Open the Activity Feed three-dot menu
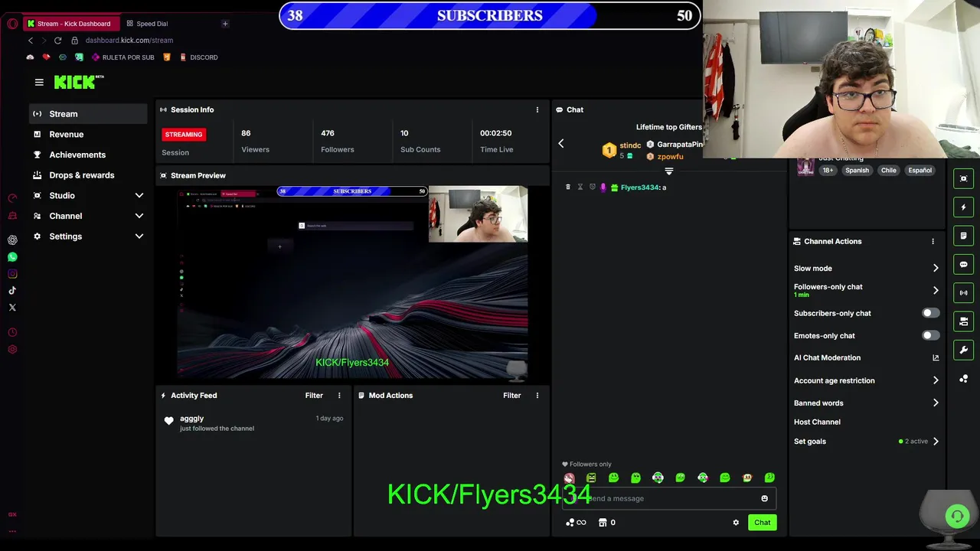Screen dimensions: 980x551 (340, 396)
